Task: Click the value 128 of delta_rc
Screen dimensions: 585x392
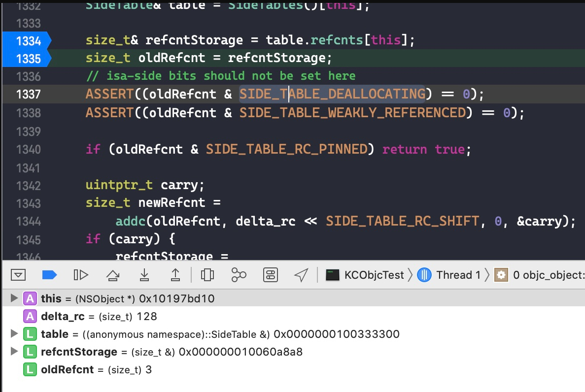Action: (x=147, y=316)
